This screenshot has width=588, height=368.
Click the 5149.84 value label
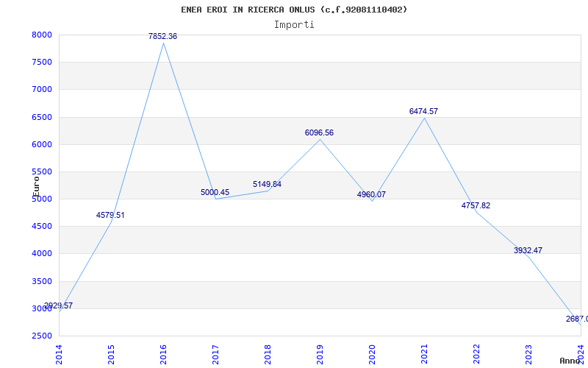pos(267,184)
